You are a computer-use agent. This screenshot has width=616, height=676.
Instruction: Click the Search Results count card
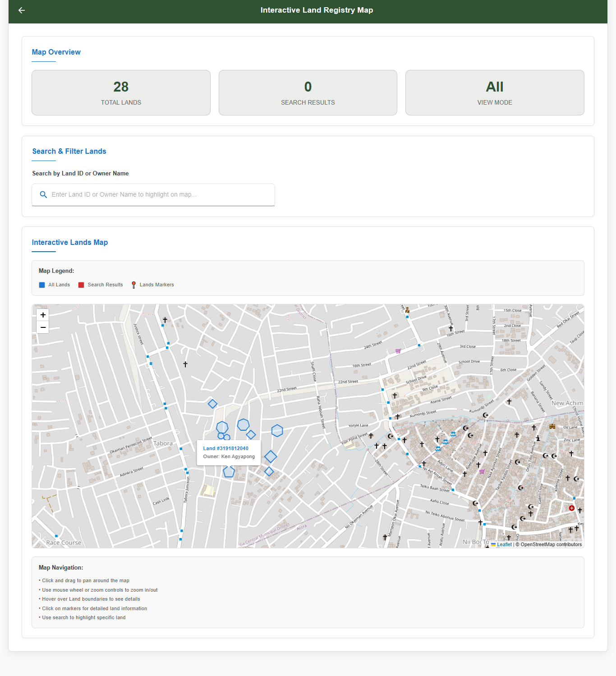coord(308,93)
